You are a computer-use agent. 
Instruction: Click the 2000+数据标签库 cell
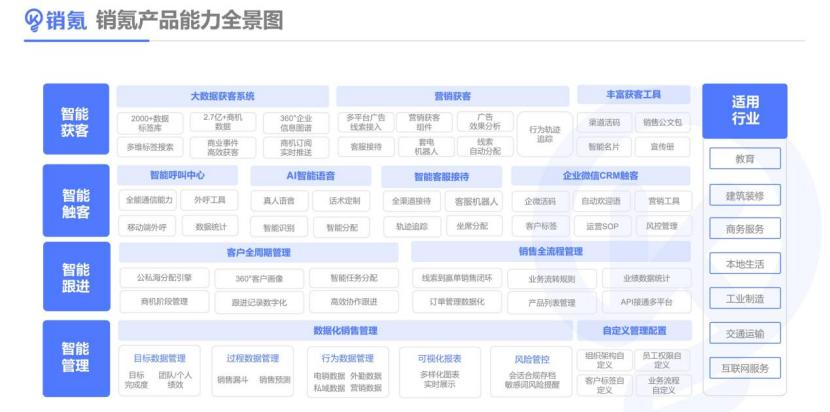[150, 122]
